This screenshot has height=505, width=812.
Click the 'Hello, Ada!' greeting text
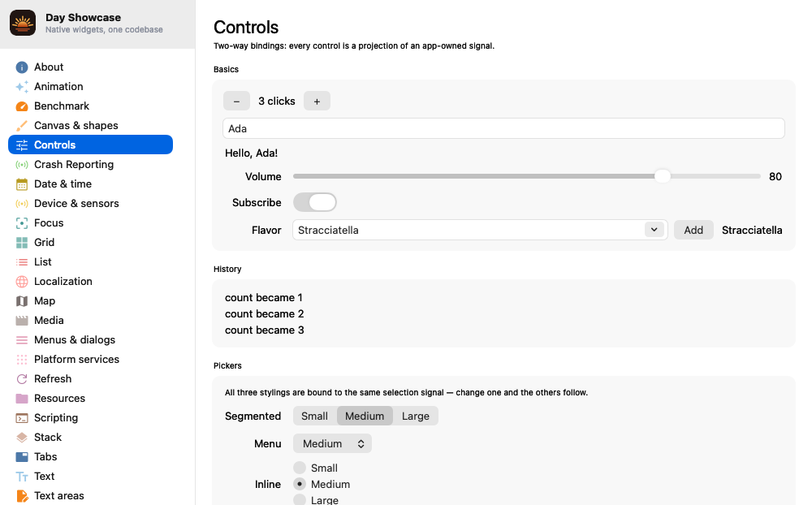[251, 153]
